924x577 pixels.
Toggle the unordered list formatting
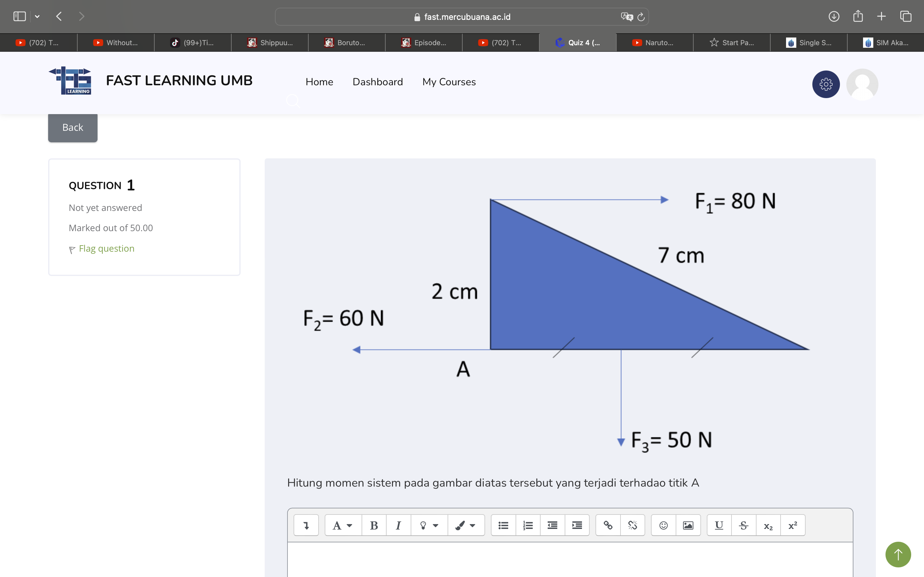(504, 525)
